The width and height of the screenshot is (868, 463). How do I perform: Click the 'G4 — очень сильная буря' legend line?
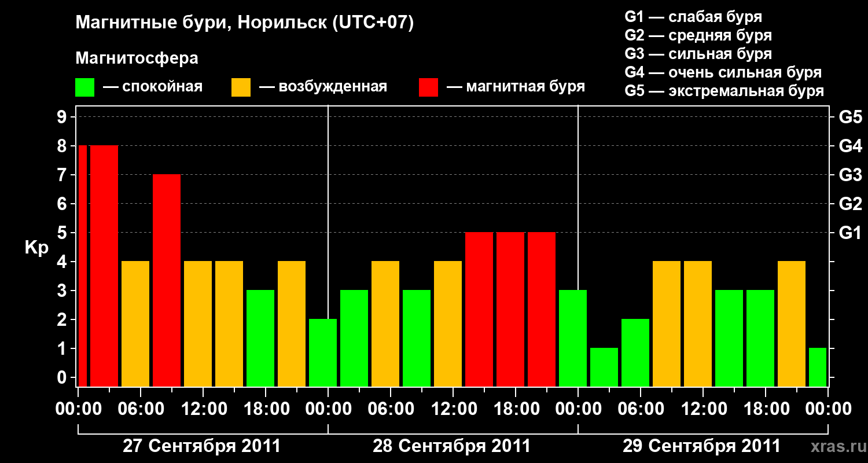click(x=723, y=72)
